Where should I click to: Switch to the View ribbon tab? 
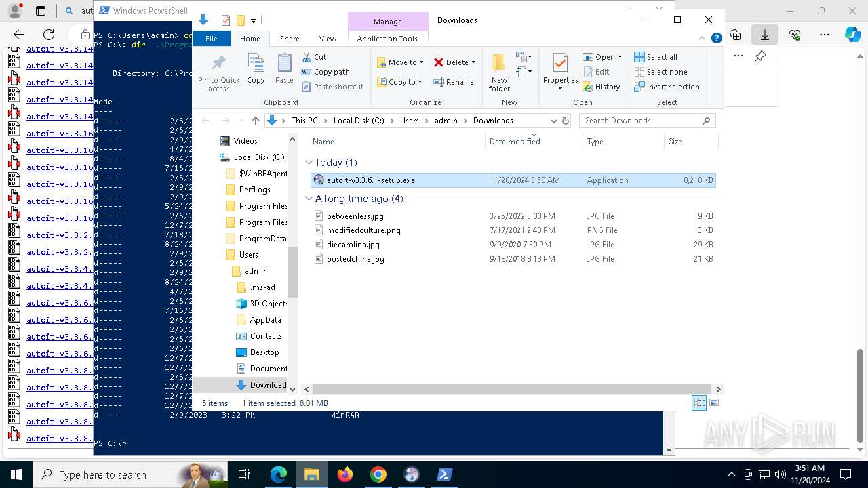tap(328, 39)
